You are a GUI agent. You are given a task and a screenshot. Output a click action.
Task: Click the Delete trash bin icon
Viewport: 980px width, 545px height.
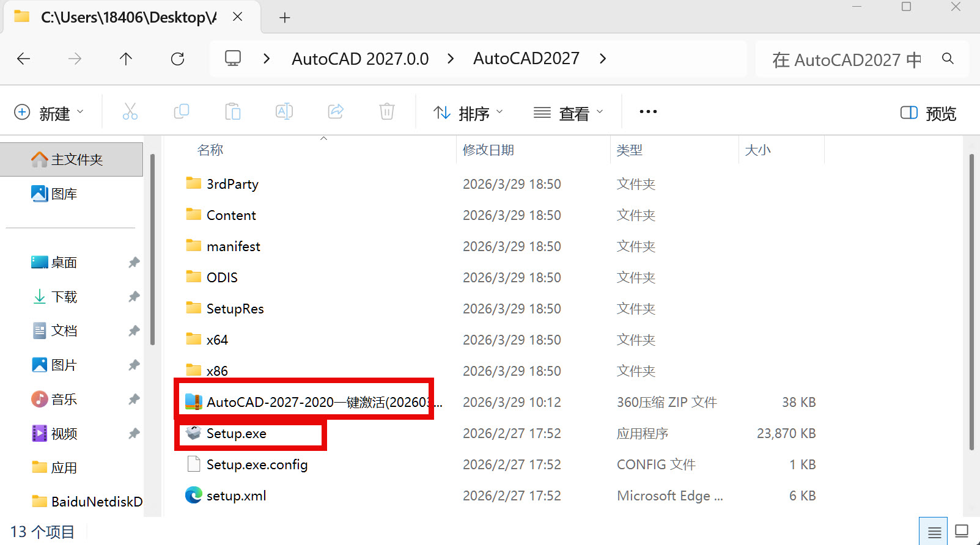click(x=387, y=112)
